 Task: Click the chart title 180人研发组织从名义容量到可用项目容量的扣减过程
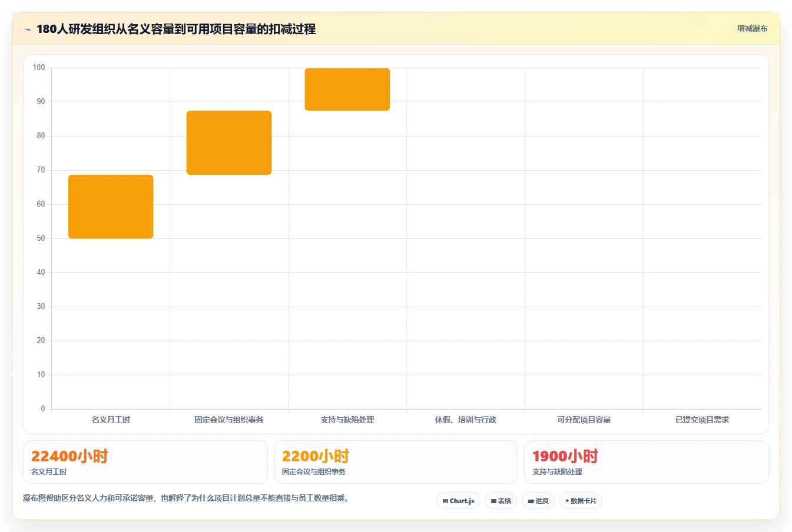[x=176, y=29]
